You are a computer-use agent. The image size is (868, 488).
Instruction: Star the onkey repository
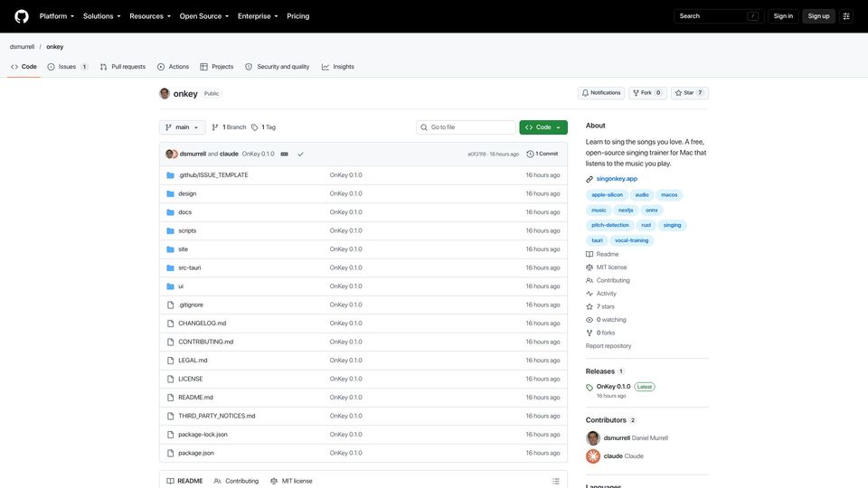pos(689,93)
